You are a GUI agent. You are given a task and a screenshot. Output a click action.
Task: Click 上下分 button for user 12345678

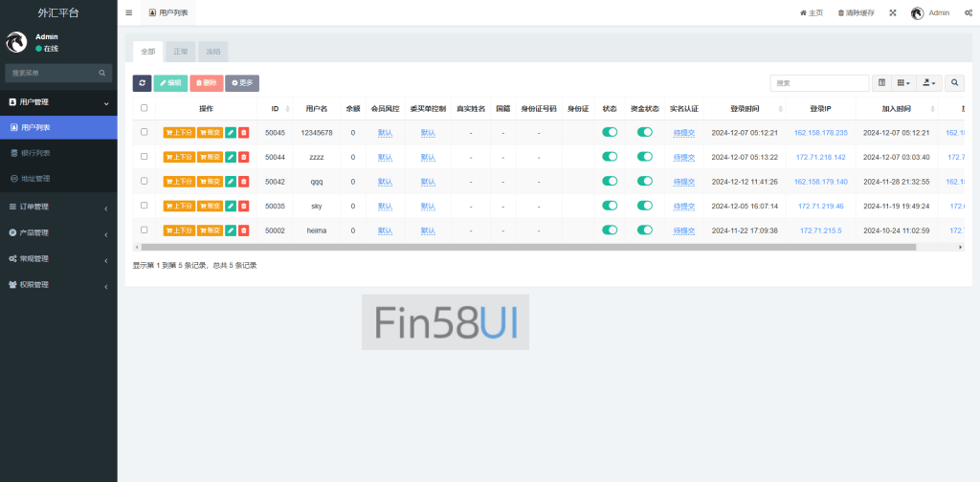pyautogui.click(x=179, y=133)
